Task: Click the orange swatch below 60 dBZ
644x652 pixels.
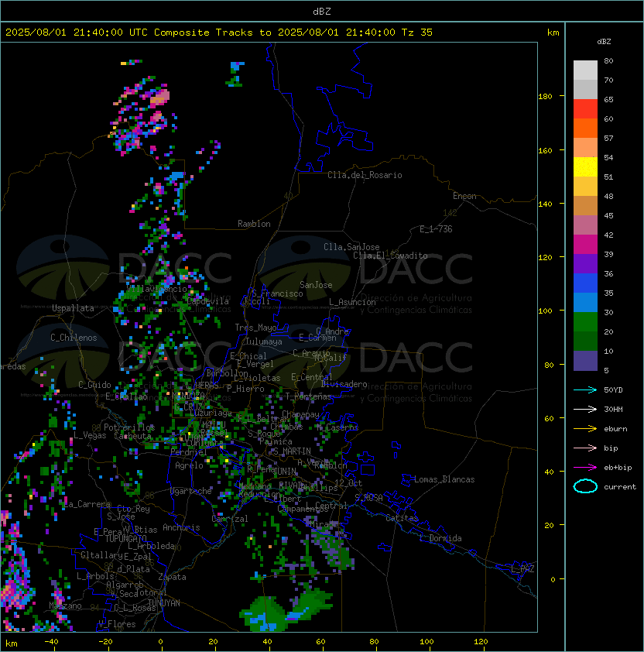Action: pos(585,128)
